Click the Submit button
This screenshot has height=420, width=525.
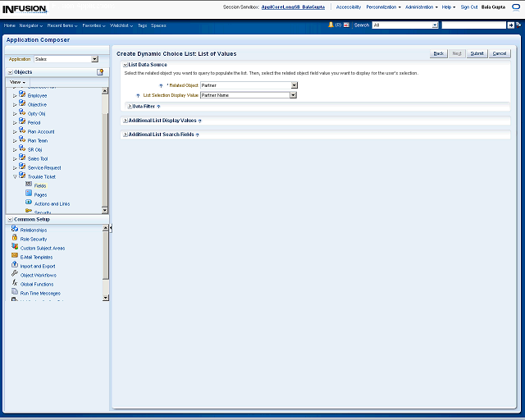pos(477,53)
